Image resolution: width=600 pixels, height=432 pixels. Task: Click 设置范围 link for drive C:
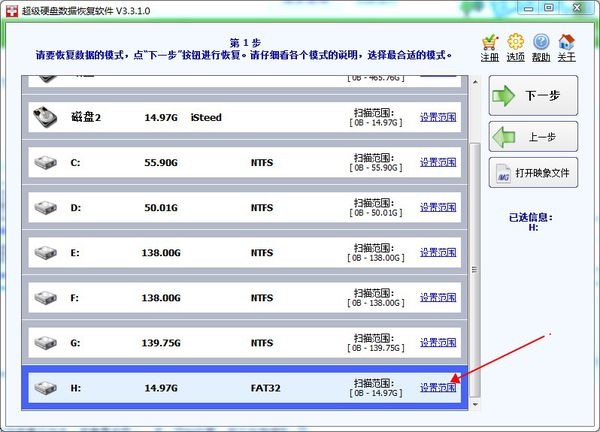[x=438, y=161]
